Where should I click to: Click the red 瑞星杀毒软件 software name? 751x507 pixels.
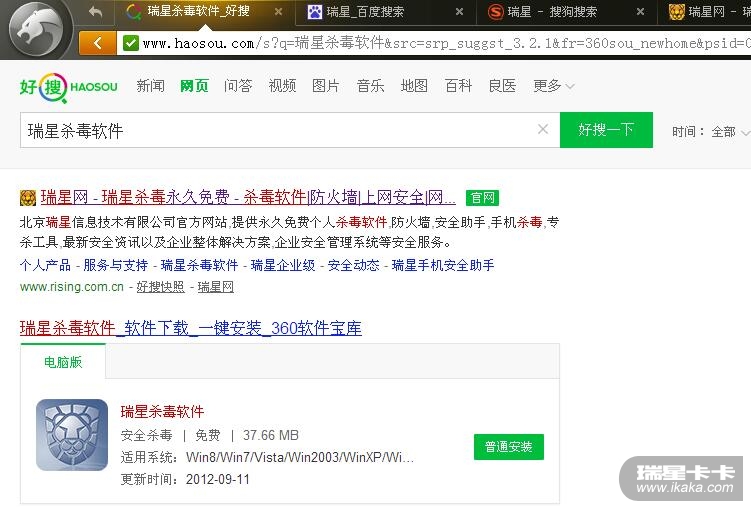[162, 411]
